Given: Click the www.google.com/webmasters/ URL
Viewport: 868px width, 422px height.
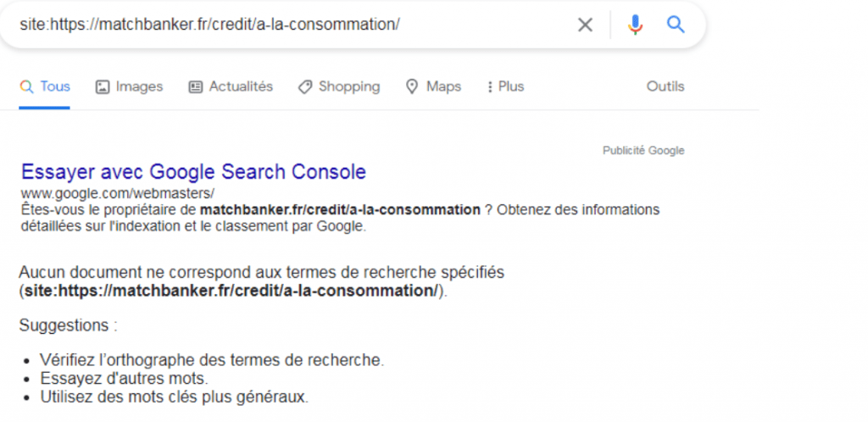Looking at the screenshot, I should click(118, 193).
